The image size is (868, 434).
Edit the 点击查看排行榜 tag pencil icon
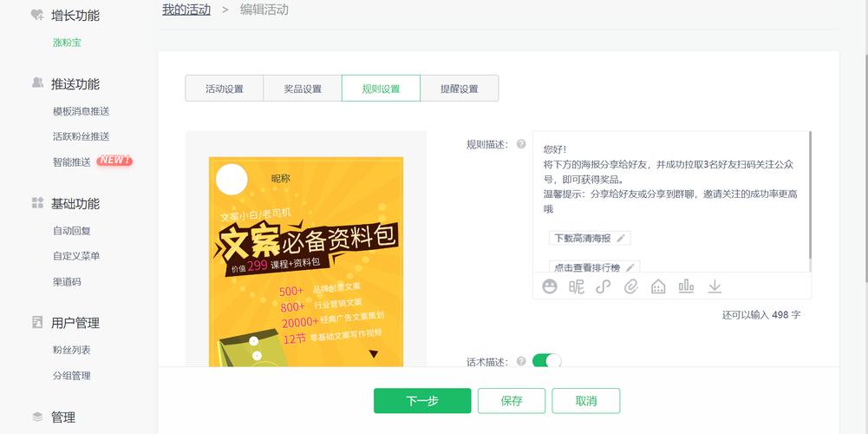click(x=630, y=267)
